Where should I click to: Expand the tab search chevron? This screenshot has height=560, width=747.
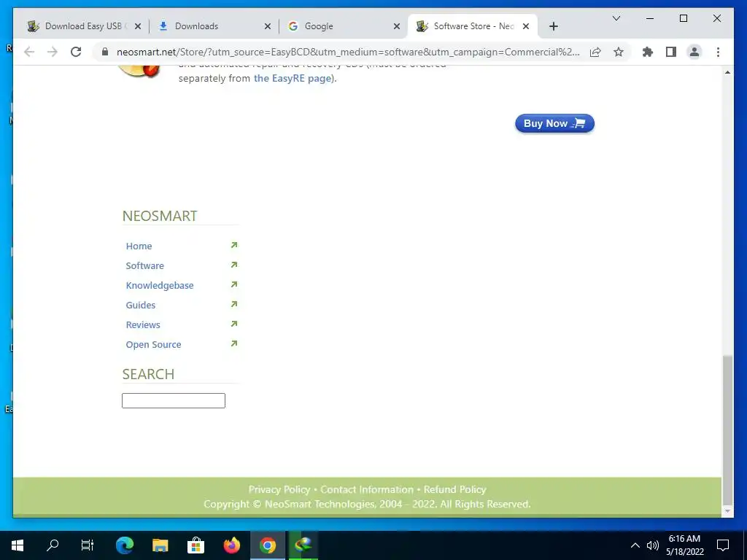(616, 18)
